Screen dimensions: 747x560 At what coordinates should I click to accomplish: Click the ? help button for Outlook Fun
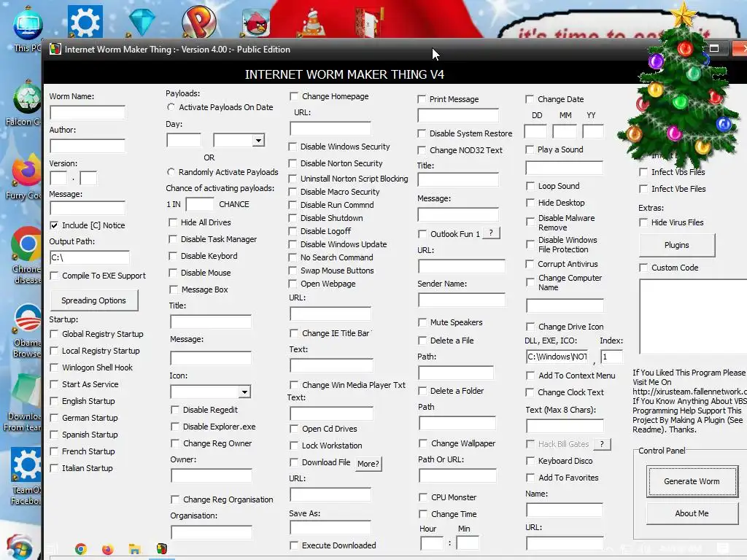[491, 233]
